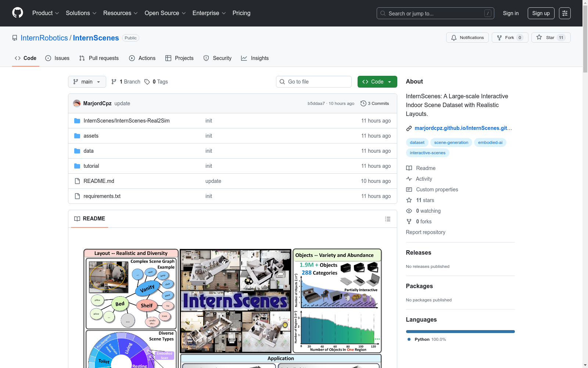Click the folder icon for InternScenes-Real2Sim
Screen dimensions: 588x368
(77, 121)
